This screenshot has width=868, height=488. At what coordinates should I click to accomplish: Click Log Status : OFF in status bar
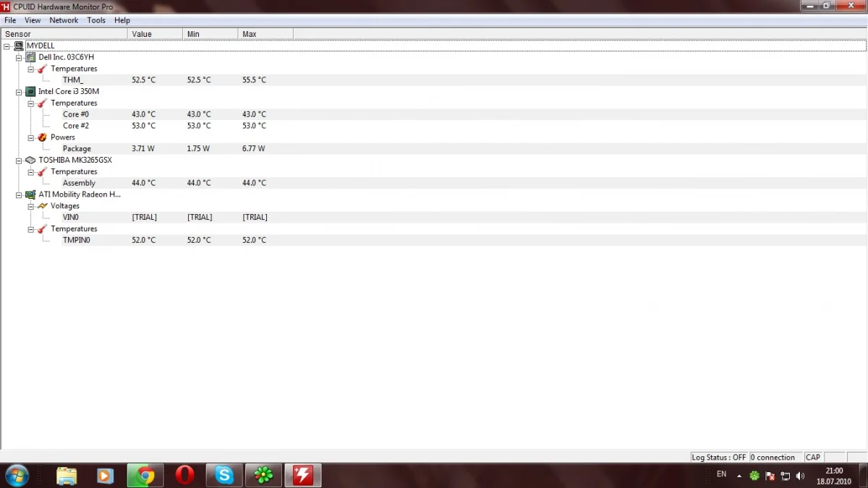(718, 458)
